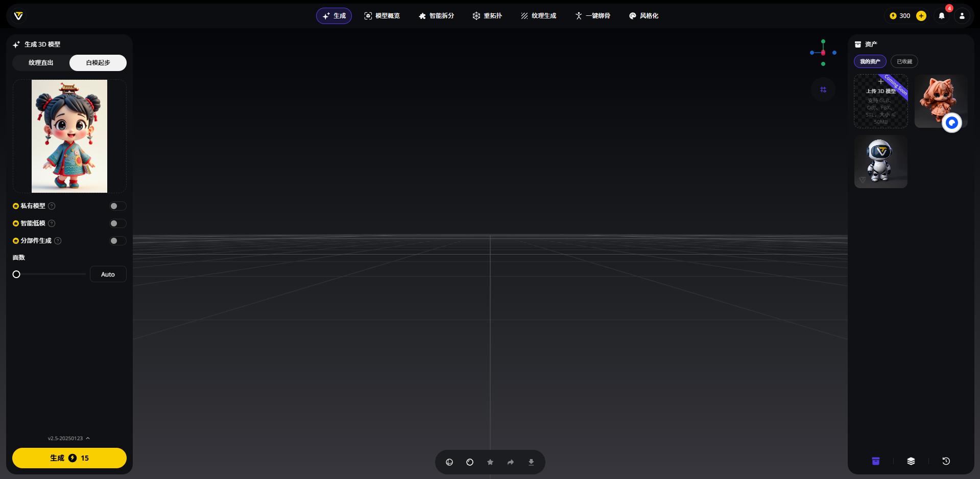Open the viewport settings sliders button
The height and width of the screenshot is (479, 980).
pos(823,89)
